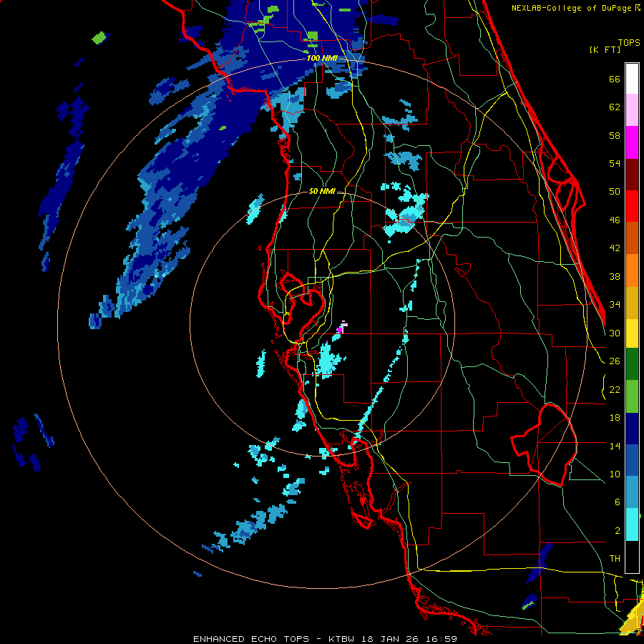Click the 22 value in tops legend
644x644 pixels.
615,389
